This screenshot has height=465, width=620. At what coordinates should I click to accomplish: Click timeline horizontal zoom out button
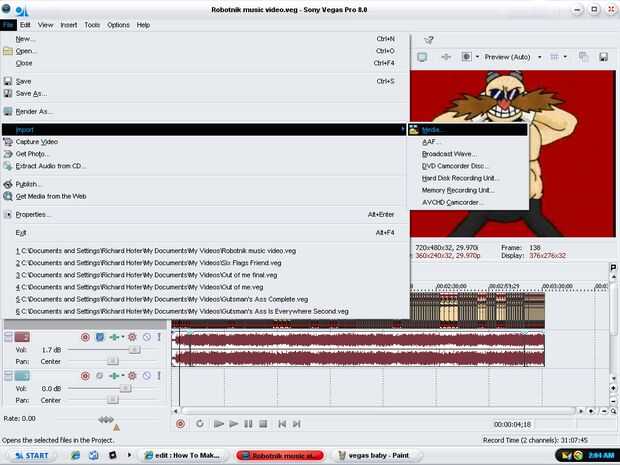click(604, 411)
